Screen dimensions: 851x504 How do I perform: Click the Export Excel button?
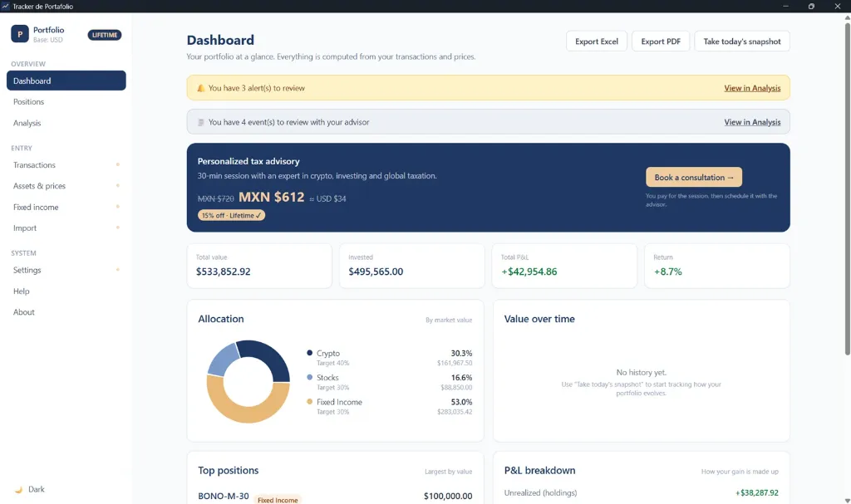(x=597, y=42)
